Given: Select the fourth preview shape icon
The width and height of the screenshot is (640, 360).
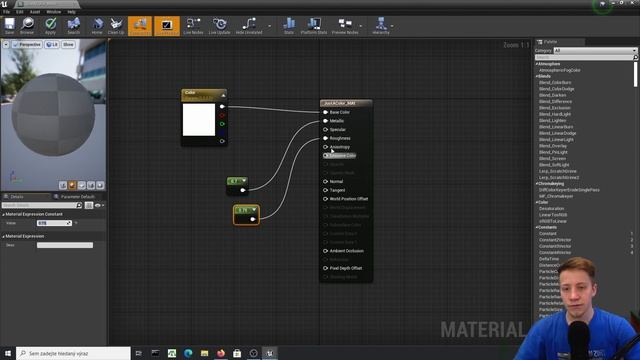Looking at the screenshot, I should click(91, 185).
